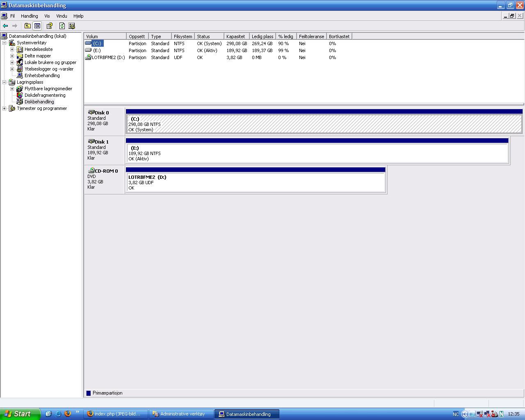
Task: Click the Enhetsbehandling icon
Action: coord(20,75)
